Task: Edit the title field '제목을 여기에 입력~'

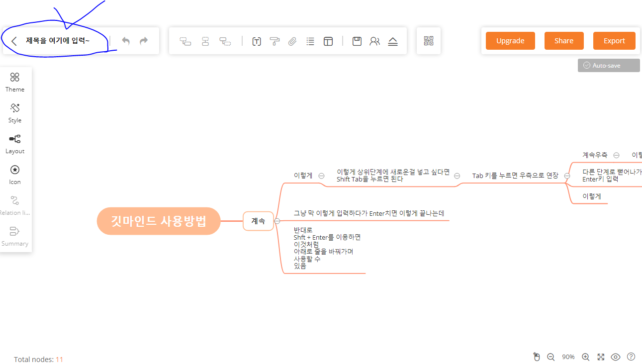Action: pyautogui.click(x=58, y=41)
